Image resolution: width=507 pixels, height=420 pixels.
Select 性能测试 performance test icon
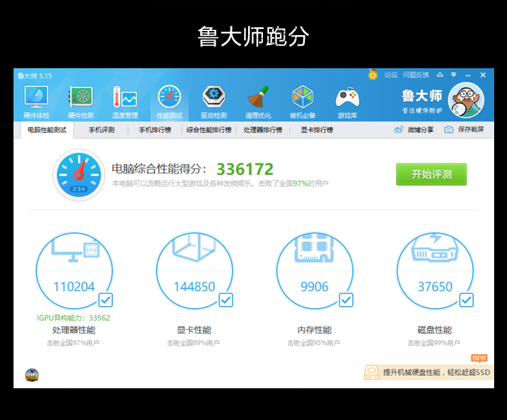click(x=170, y=97)
